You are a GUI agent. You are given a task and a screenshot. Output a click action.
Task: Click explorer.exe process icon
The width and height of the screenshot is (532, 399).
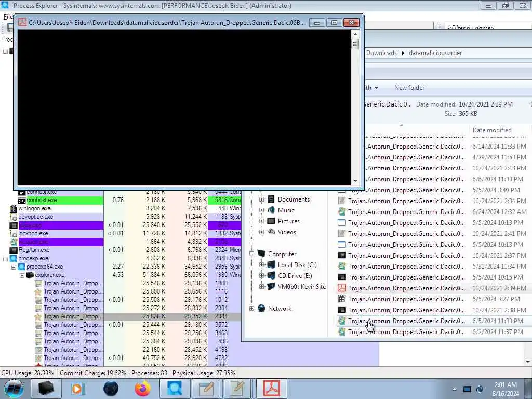tap(30, 275)
